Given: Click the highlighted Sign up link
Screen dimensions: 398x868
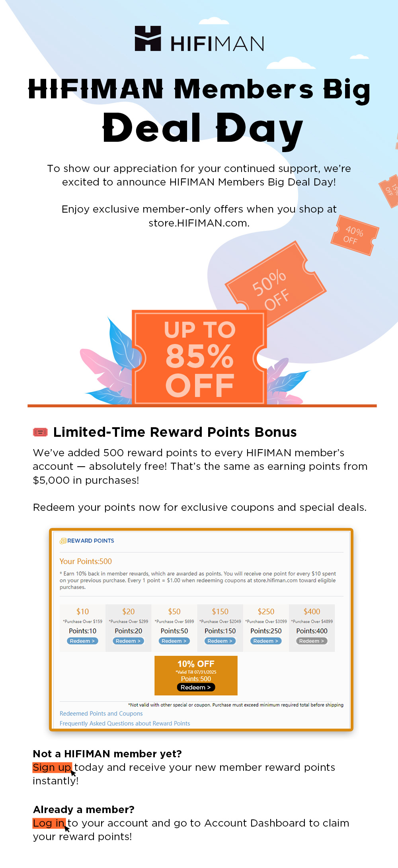Looking at the screenshot, I should click(52, 767).
